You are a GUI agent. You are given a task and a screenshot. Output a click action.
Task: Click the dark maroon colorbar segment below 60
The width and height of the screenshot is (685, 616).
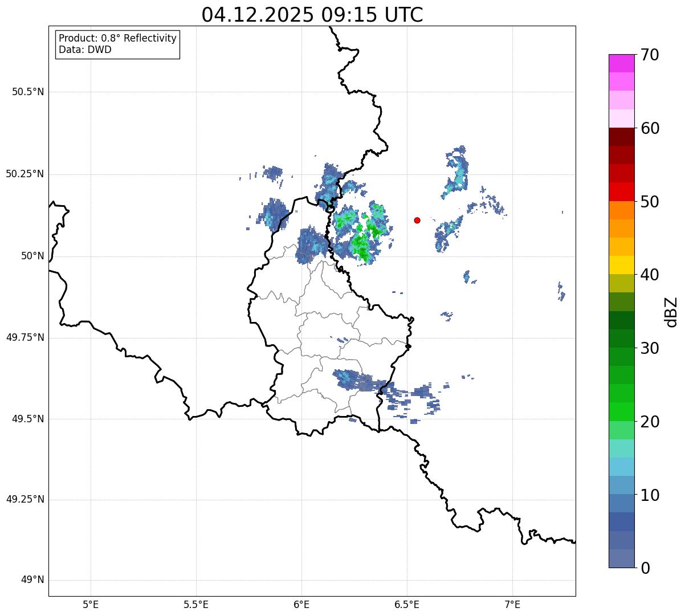pos(621,137)
